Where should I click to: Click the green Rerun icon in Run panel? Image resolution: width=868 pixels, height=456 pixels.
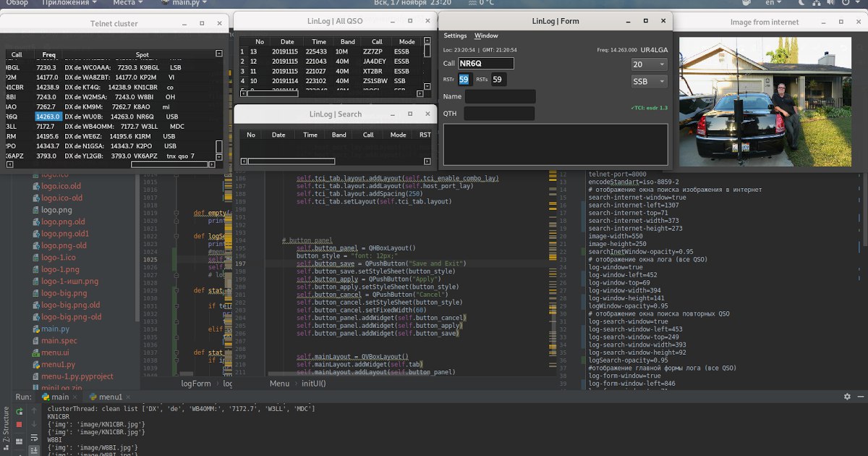19,410
